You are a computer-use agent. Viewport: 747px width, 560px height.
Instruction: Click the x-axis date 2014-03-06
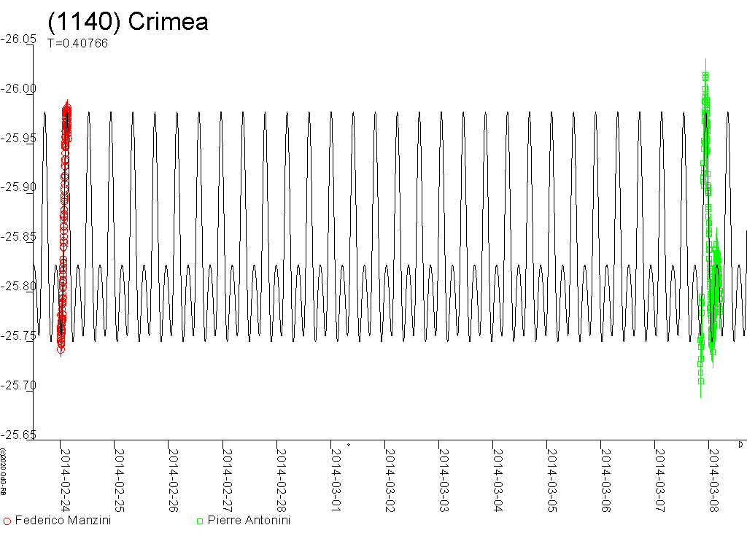[605, 480]
